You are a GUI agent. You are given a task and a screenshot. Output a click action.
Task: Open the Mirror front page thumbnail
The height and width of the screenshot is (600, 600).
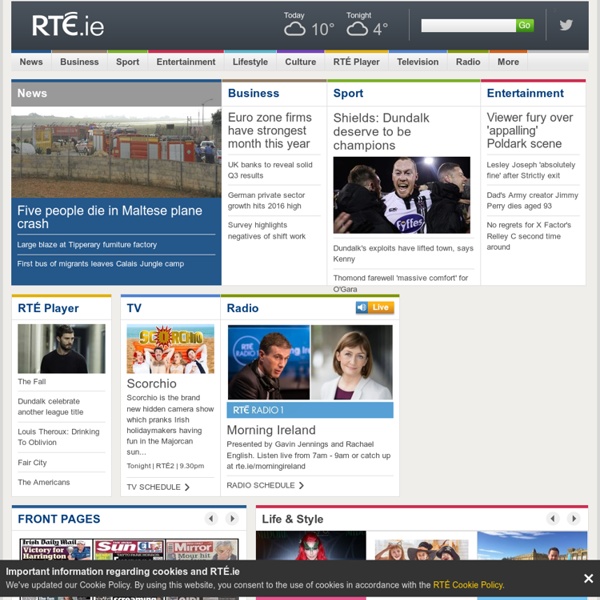(x=202, y=549)
